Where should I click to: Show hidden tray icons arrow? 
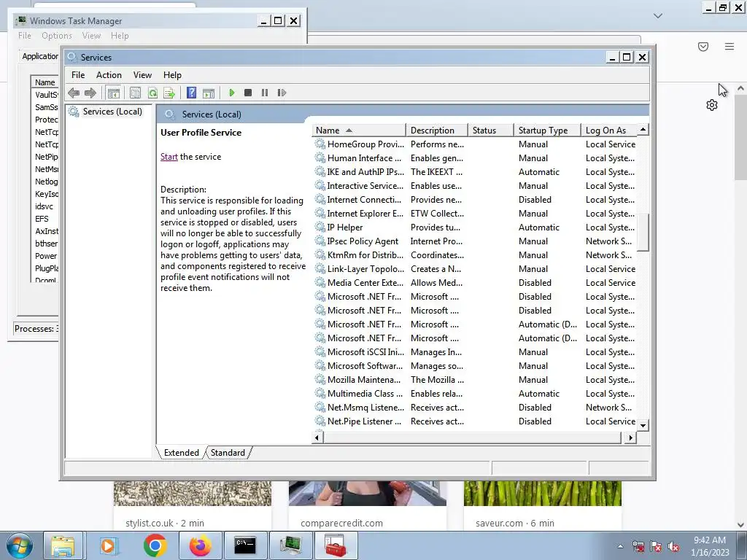[x=620, y=546]
